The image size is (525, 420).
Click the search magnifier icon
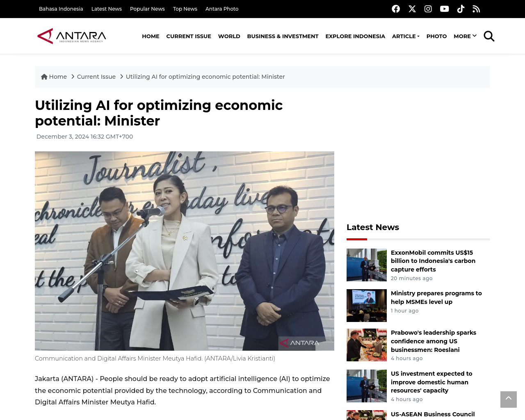pyautogui.click(x=489, y=36)
